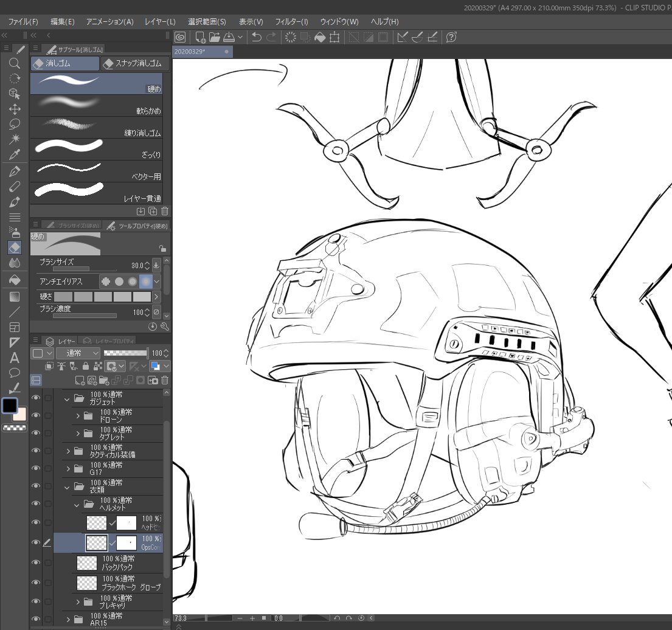Switch to the 20200329 canvas tab
Image resolution: width=672 pixels, height=630 pixels.
point(203,52)
